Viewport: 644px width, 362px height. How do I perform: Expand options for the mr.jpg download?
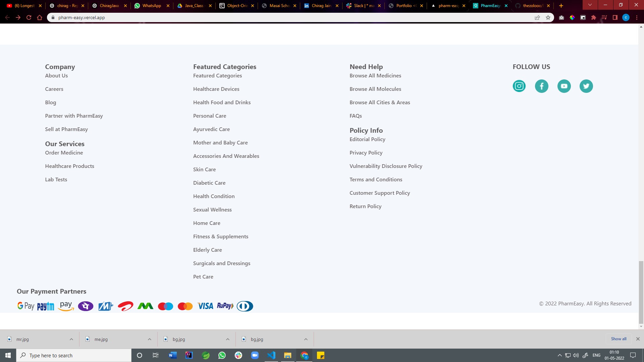pos(71,339)
